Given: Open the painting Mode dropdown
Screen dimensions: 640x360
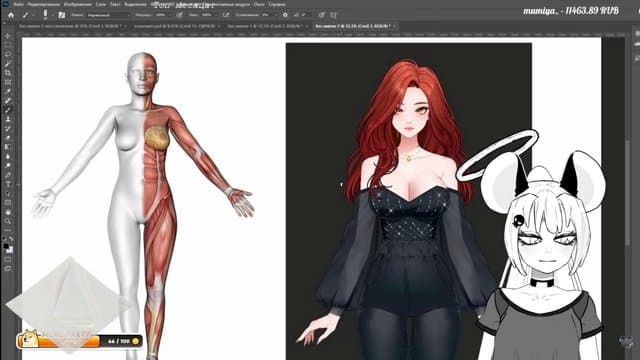Looking at the screenshot, I should (x=108, y=15).
